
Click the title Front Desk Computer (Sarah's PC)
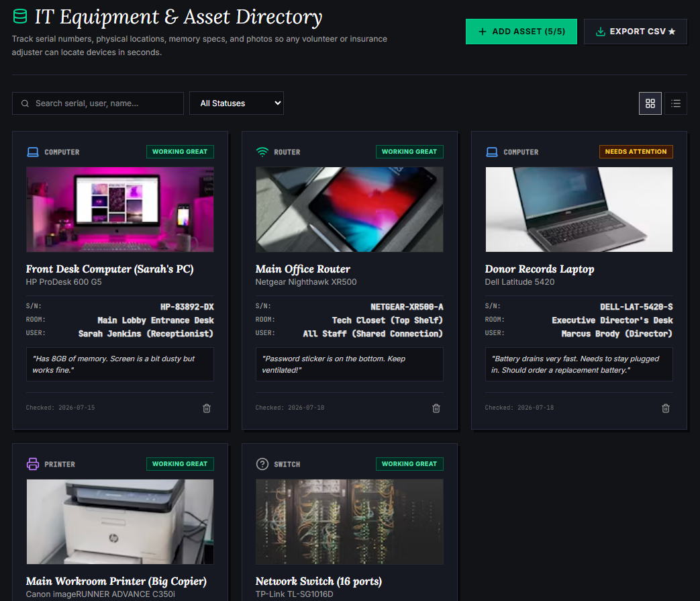(x=110, y=269)
